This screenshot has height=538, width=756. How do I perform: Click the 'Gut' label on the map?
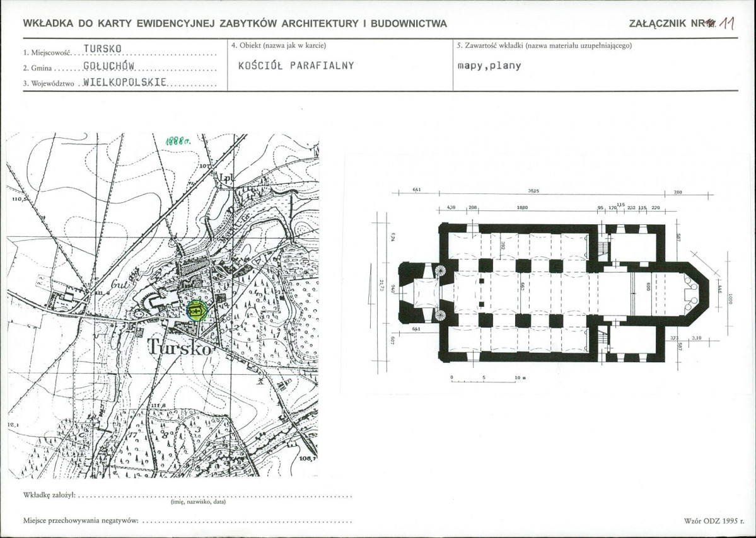point(119,283)
